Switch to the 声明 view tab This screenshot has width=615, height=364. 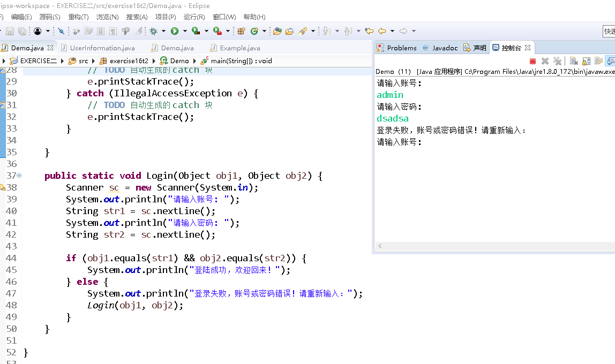[x=475, y=48]
